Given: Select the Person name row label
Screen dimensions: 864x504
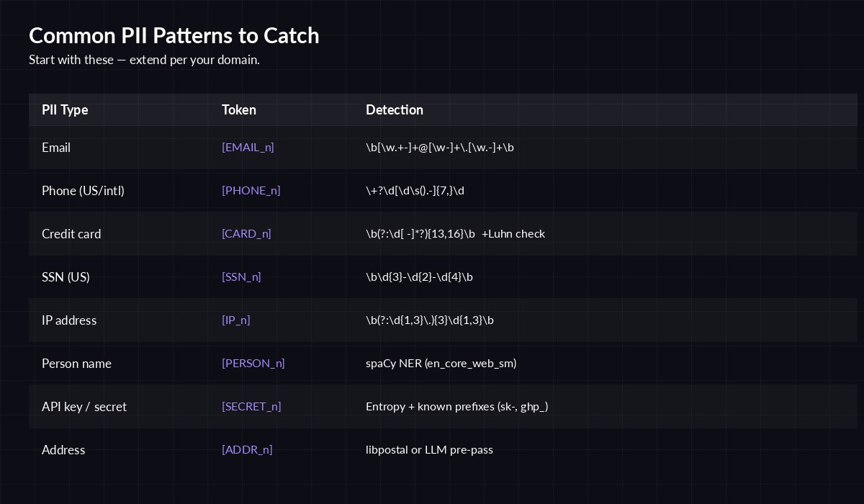Looking at the screenshot, I should click(x=76, y=364).
